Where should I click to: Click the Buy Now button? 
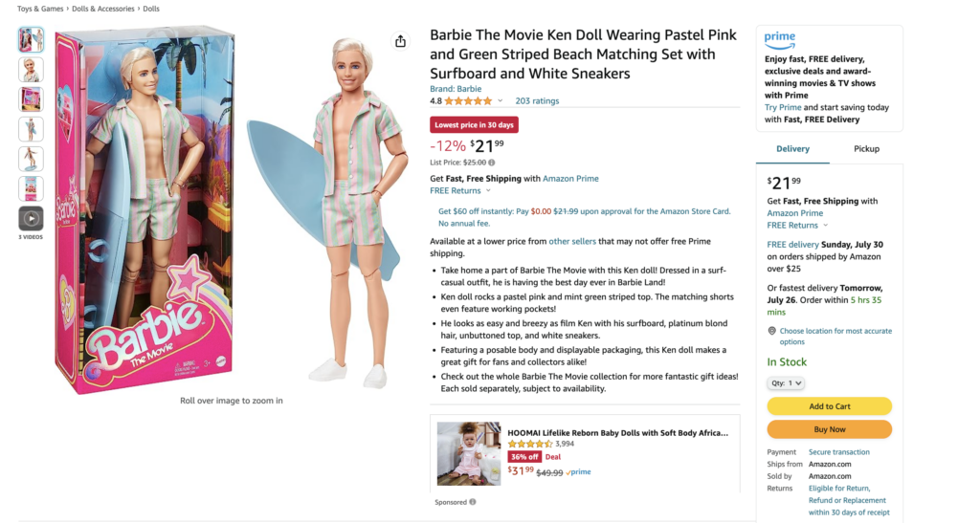coord(830,429)
